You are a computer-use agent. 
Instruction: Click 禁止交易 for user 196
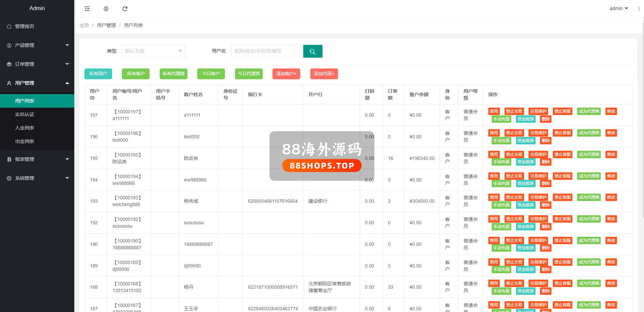[x=514, y=133]
